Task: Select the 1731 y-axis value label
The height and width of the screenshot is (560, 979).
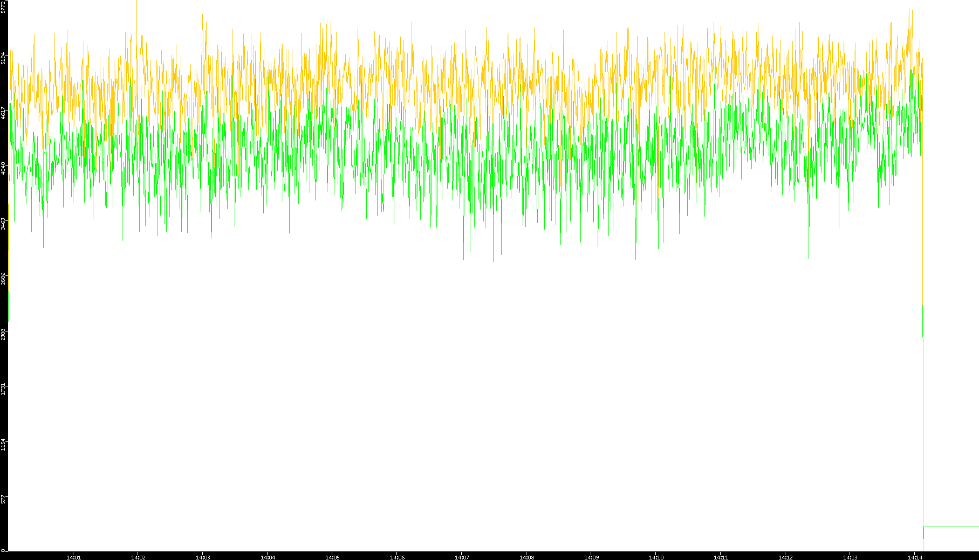Action: pos(3,389)
